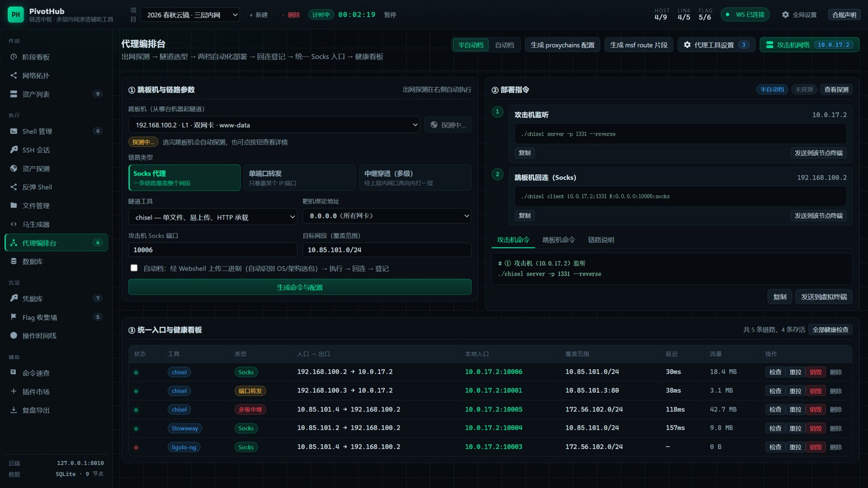Click the 插件市场 plus icon

[14, 391]
